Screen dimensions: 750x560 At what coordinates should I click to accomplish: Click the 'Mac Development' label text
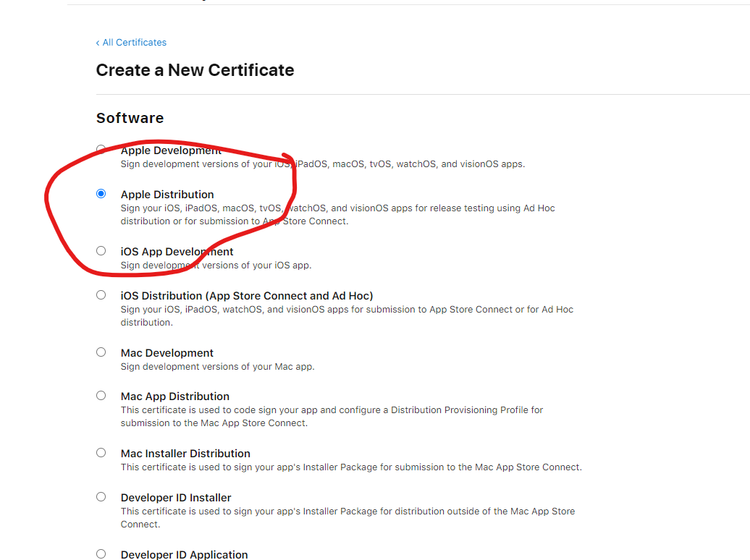[167, 353]
